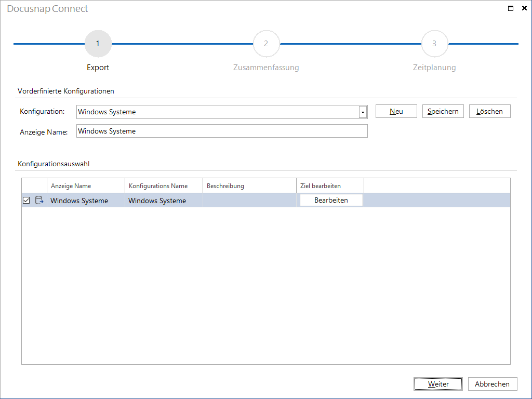Screen dimensions: 532x399
Task: Click inside the Konfiguration combo box text
Action: pyautogui.click(x=218, y=112)
